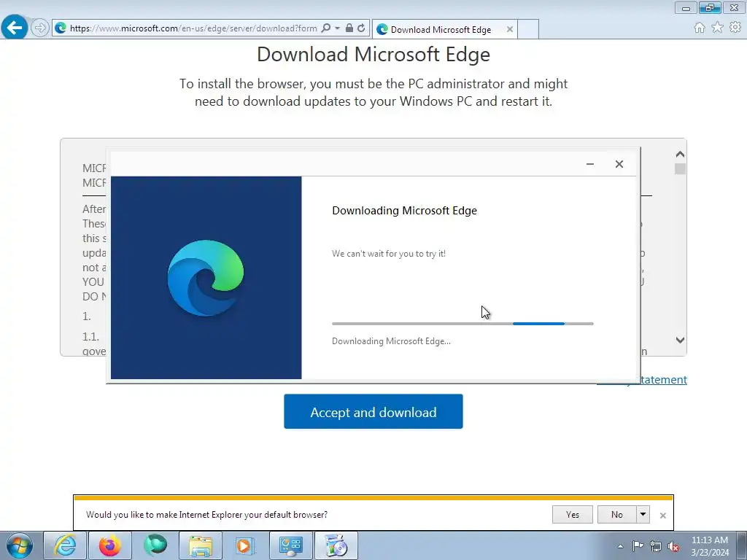Open a new blank tab
The image size is (747, 560).
click(528, 29)
